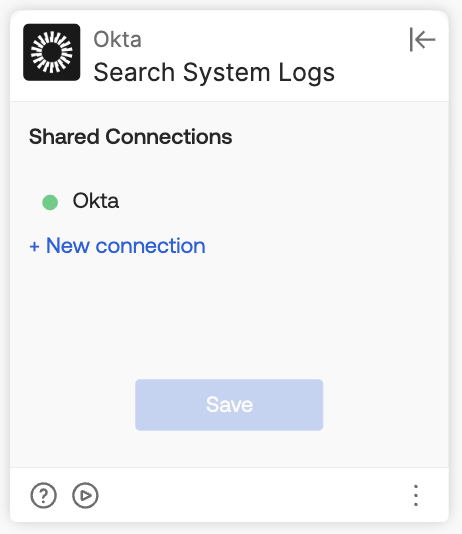
Task: Select the plus sign before New connection
Action: (34, 246)
